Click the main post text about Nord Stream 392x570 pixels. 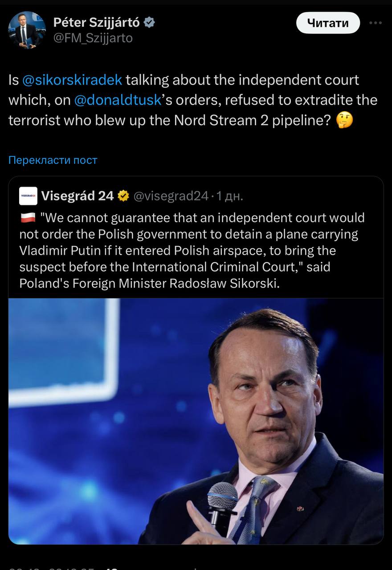tap(192, 100)
